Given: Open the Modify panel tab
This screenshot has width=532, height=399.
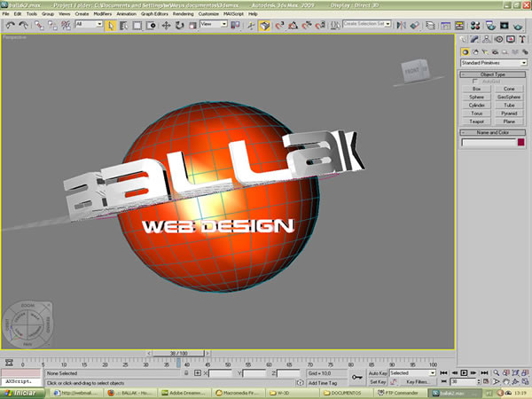Looking at the screenshot, I should [x=477, y=40].
